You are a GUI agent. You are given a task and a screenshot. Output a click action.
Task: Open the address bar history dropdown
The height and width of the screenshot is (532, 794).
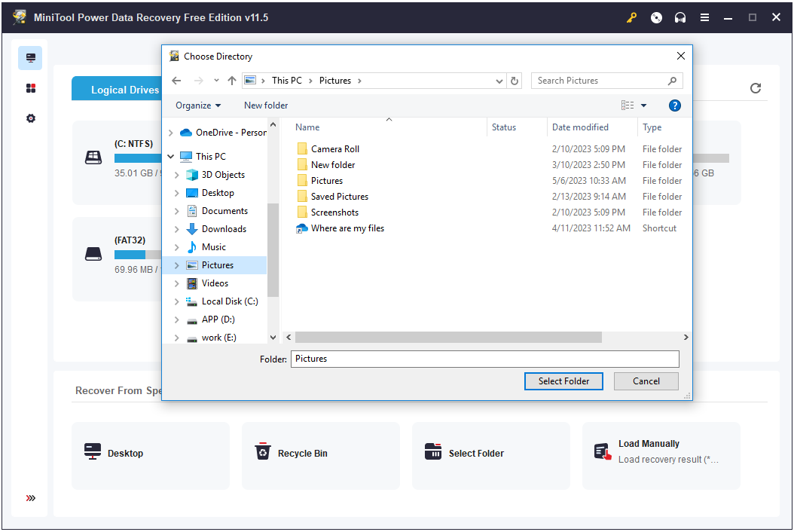(499, 81)
